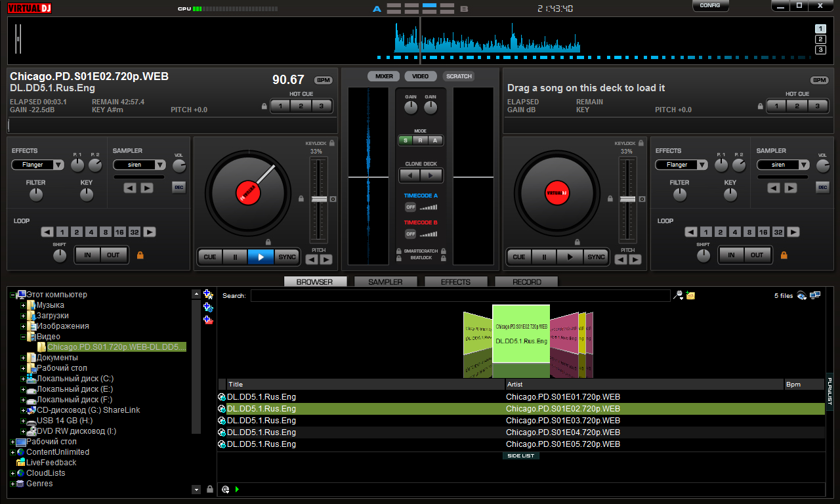Click the search options icon by search field

coord(679,295)
